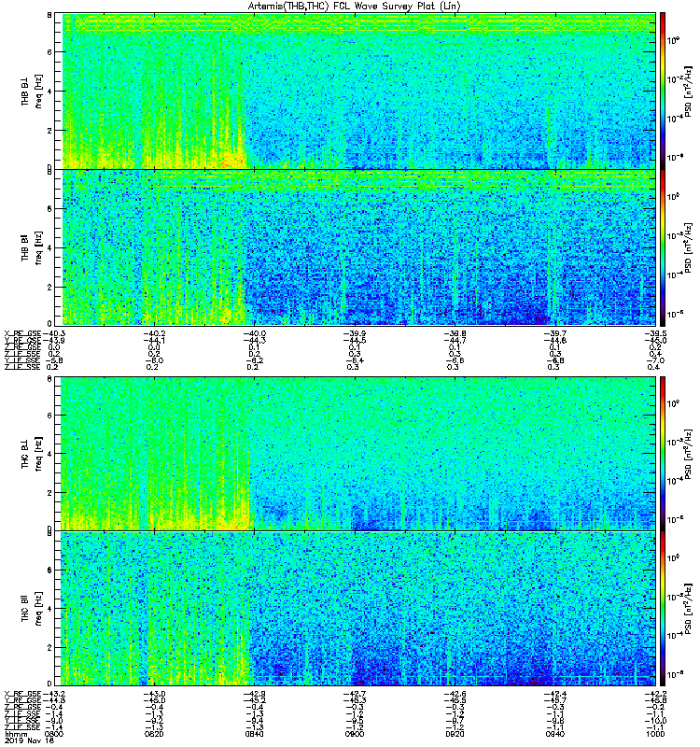Click the hhmm time-axis label
Image resolution: width=700 pixels, height=747 pixels.
16,734
